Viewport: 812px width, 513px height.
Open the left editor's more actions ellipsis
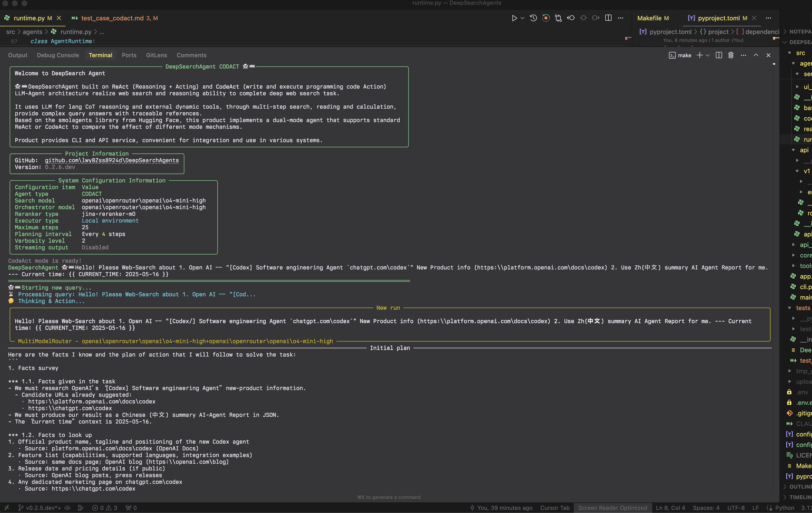pos(620,18)
